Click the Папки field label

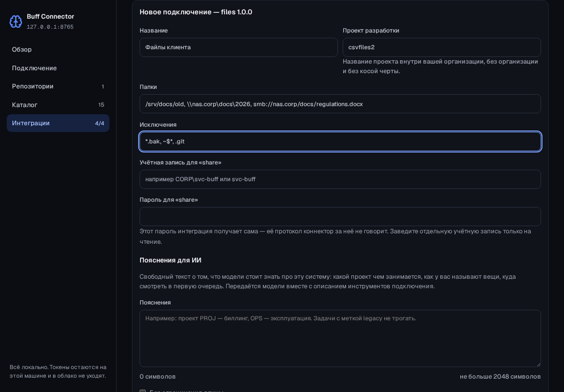(x=148, y=87)
